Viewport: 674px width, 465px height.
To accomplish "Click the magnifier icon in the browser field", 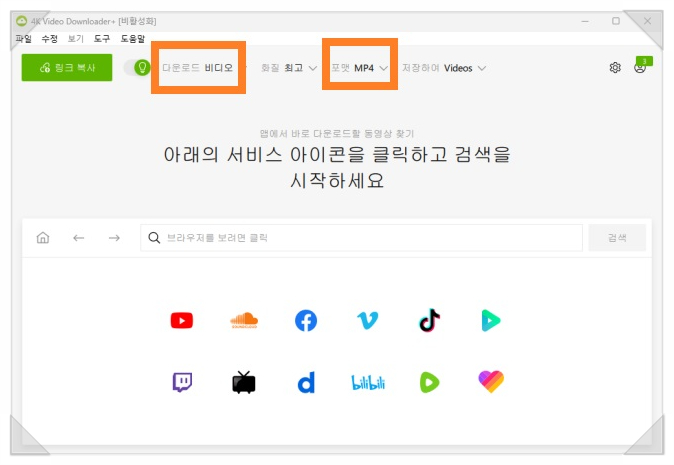I will pos(154,238).
